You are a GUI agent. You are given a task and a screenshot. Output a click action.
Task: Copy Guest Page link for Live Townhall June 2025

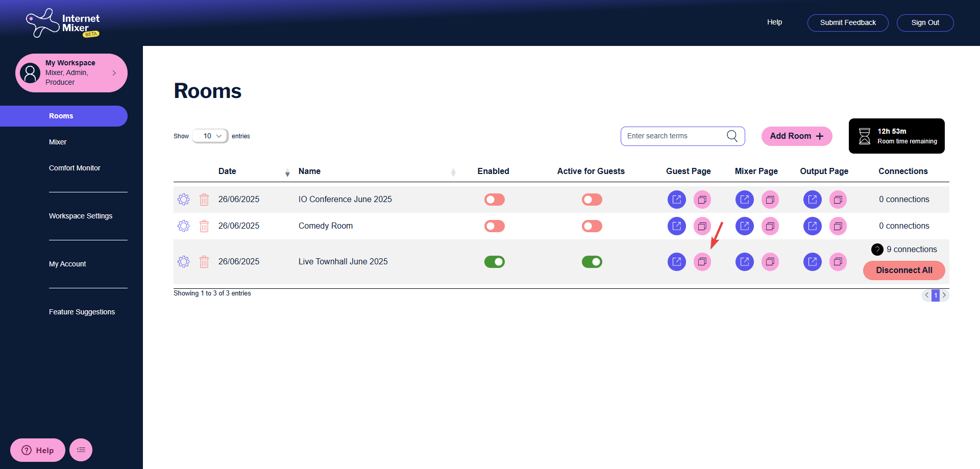(702, 262)
